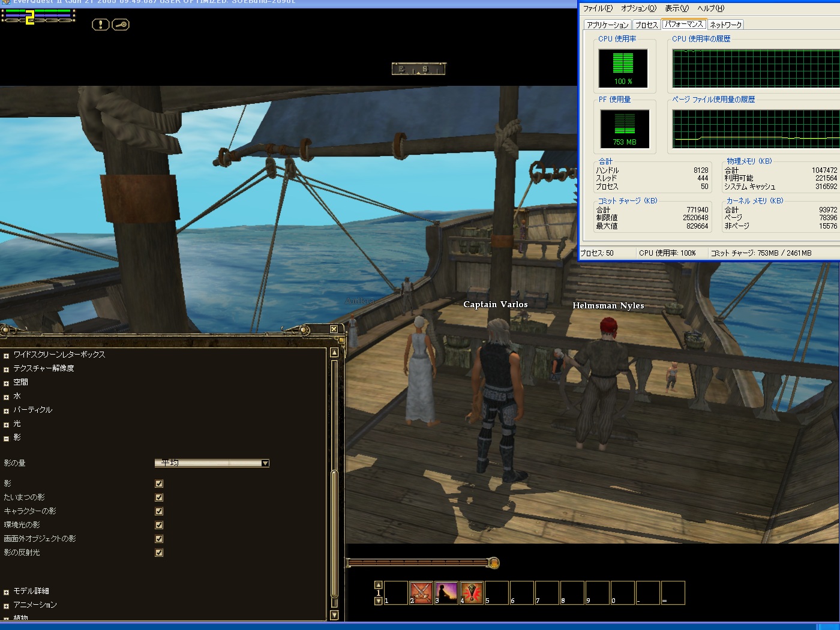Activate the sitting silhouette ability in slot 3
Image resolution: width=840 pixels, height=630 pixels.
pos(446,593)
